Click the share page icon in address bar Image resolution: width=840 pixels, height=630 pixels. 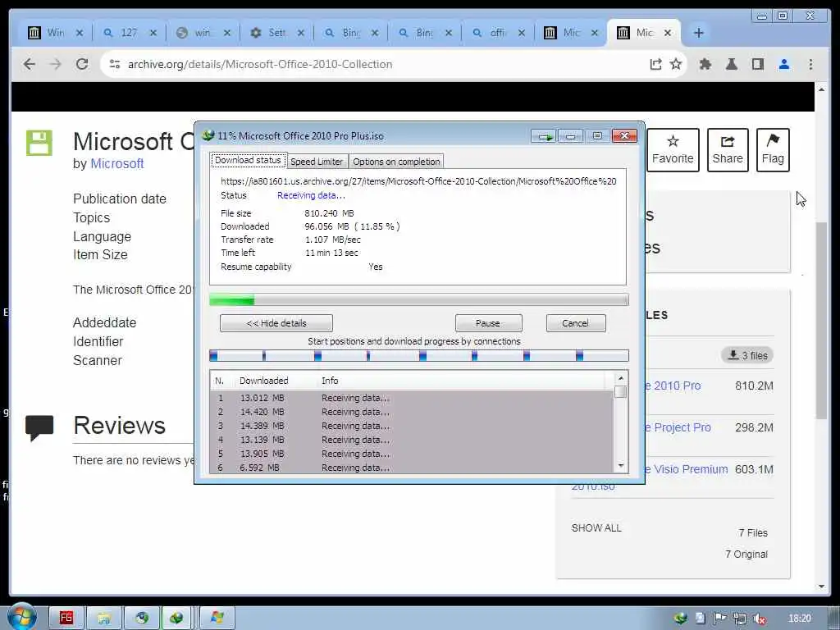coord(655,64)
